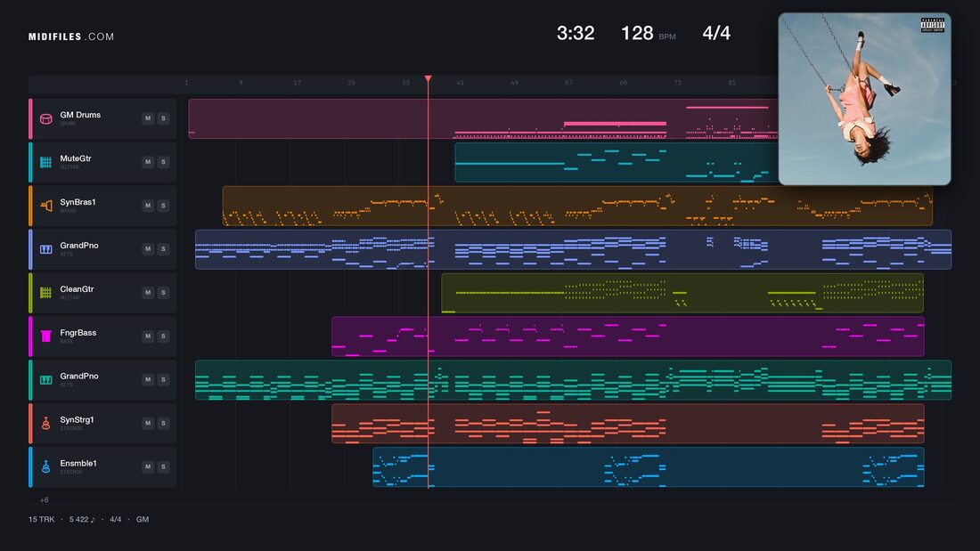This screenshot has width=980, height=551.
Task: Select the SynBras1 orange MIDI clip
Action: (577, 206)
